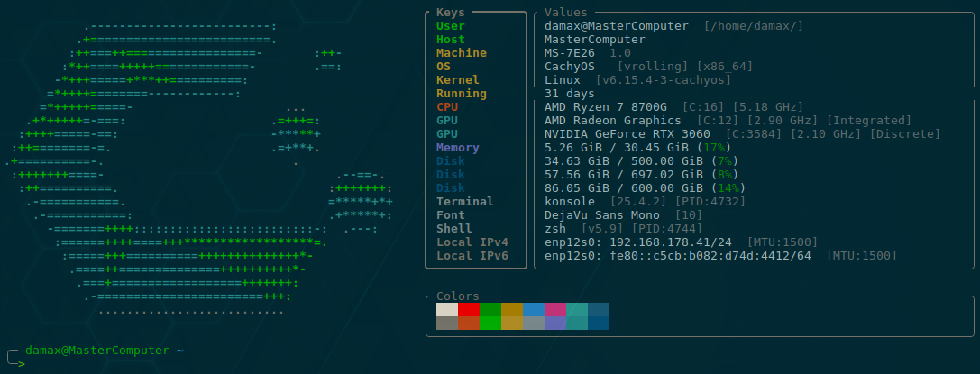Click the 'Local IPv4' key label

point(472,242)
